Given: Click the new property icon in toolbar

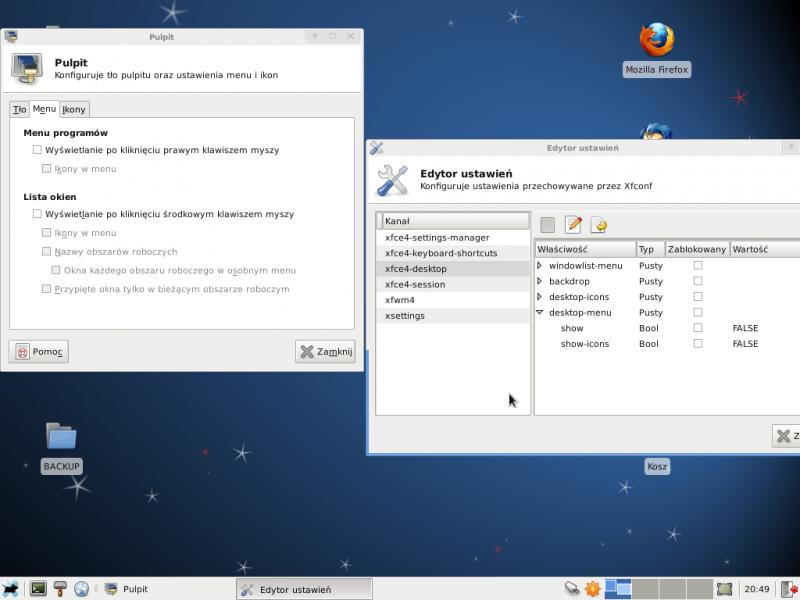Looking at the screenshot, I should click(x=547, y=225).
